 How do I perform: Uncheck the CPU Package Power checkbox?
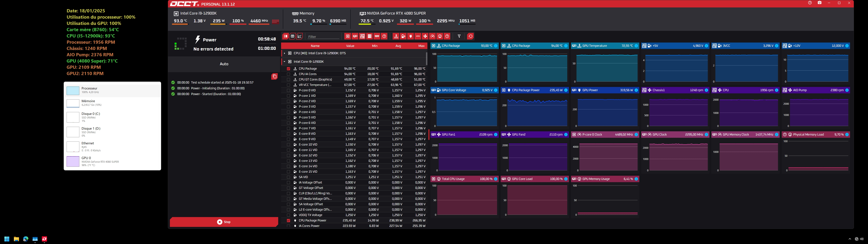coord(288,220)
